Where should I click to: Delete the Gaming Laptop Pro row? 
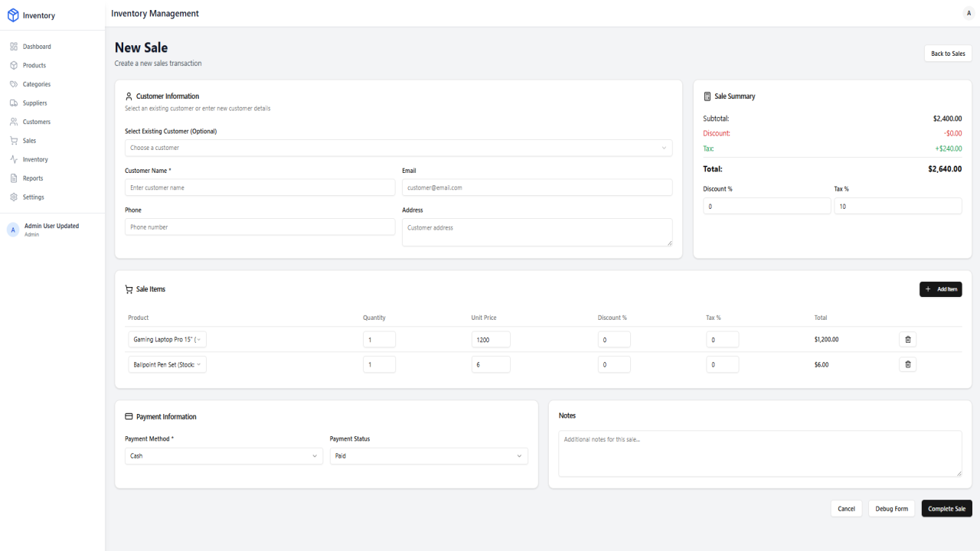908,340
